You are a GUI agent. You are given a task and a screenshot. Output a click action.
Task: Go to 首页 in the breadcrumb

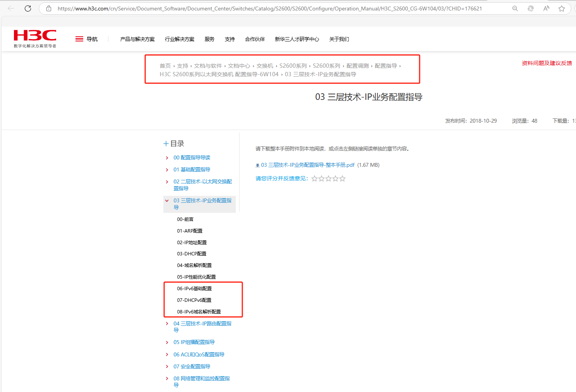point(165,66)
